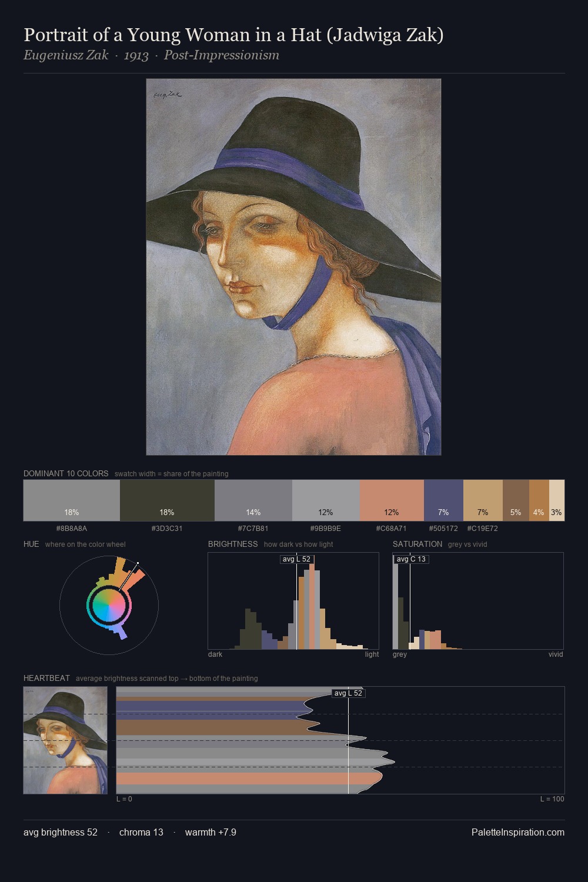Click the 'chroma 13' footer stat

point(141,832)
